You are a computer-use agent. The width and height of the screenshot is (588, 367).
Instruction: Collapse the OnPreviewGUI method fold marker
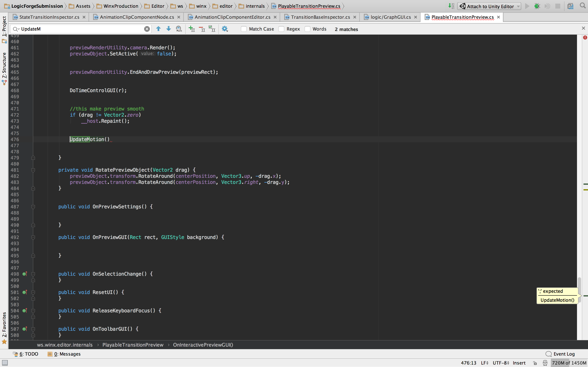pos(33,237)
